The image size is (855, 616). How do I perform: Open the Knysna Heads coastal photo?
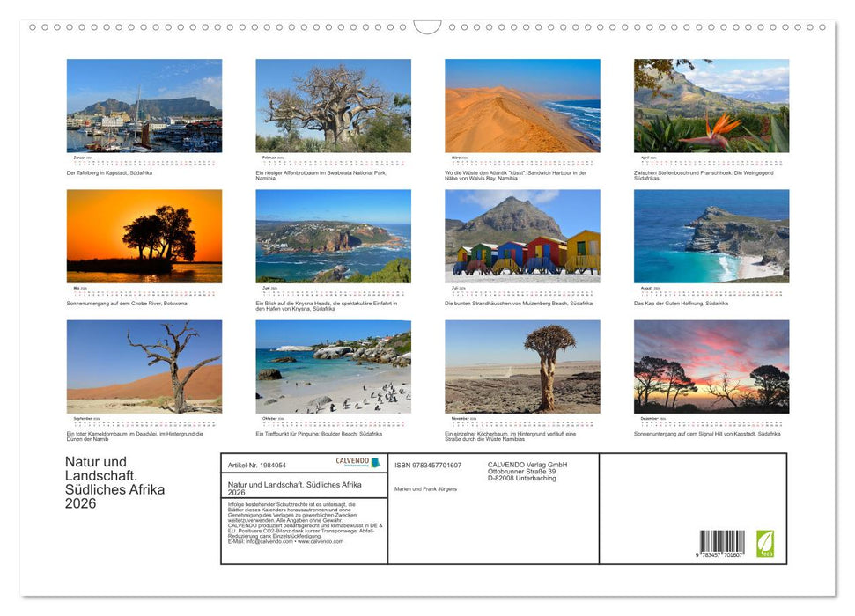pos(333,236)
